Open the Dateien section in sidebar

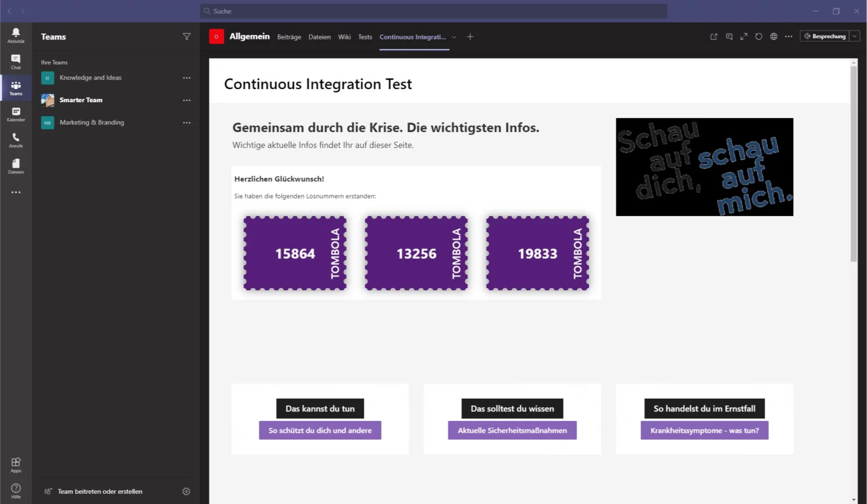[15, 165]
